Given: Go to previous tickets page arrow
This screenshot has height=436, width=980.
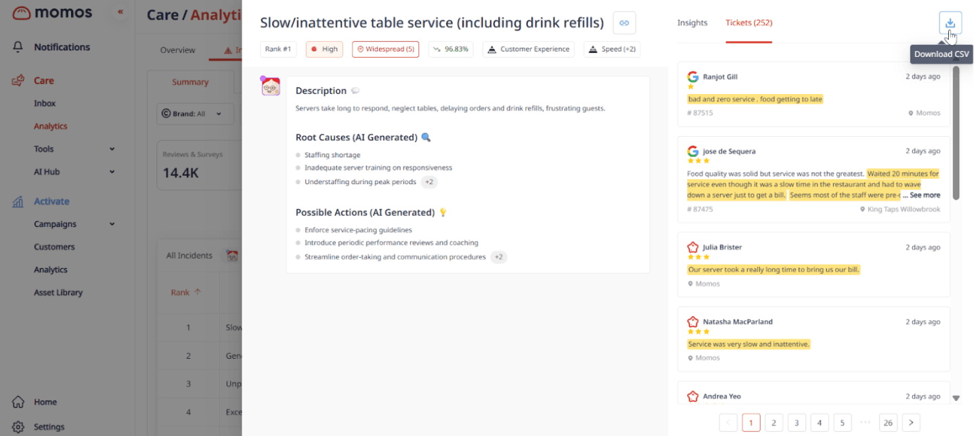Looking at the screenshot, I should click(728, 422).
